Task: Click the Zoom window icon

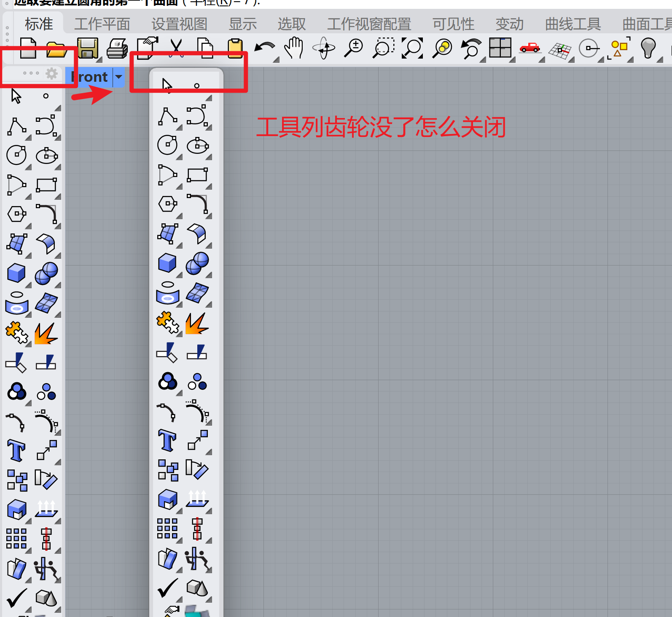Action: pos(383,48)
